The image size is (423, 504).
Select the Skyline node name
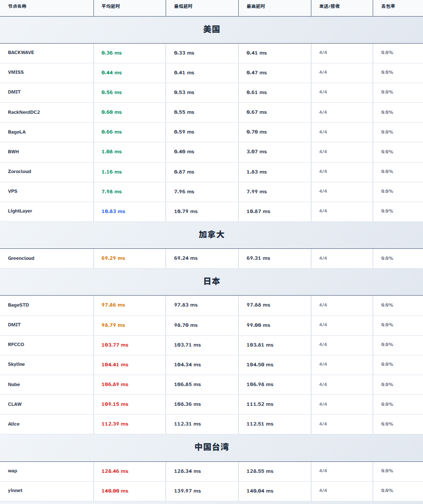(17, 364)
